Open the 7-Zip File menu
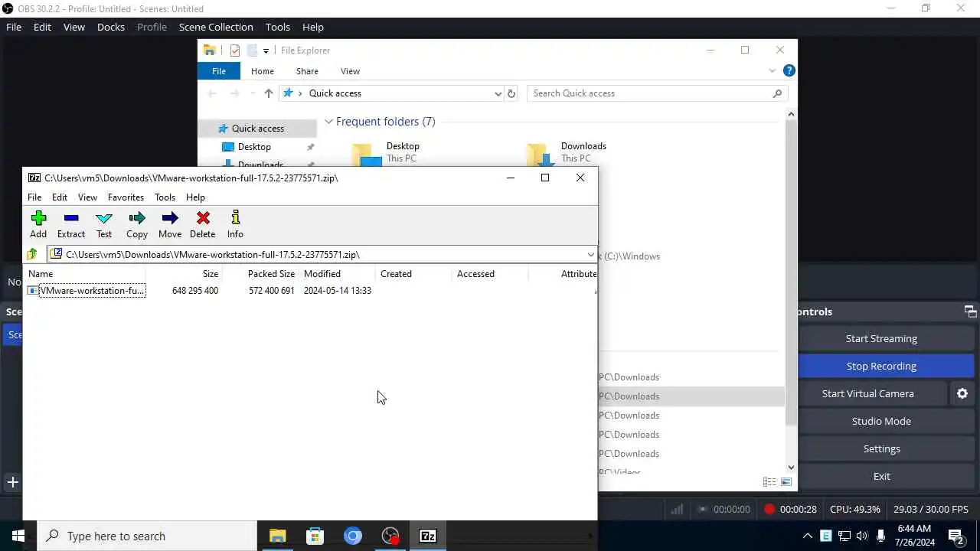980x551 pixels. point(34,197)
